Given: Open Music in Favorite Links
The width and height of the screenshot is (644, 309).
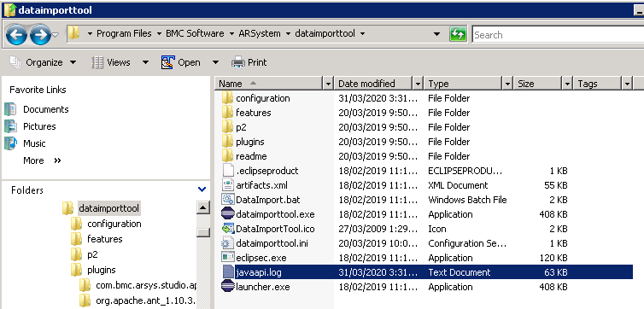Looking at the screenshot, I should (x=34, y=143).
